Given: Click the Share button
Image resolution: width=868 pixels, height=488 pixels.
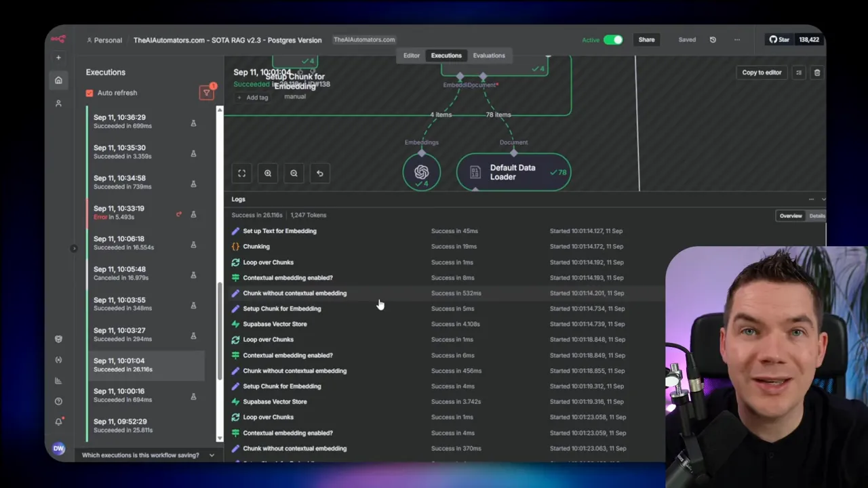Looking at the screenshot, I should click(x=646, y=40).
